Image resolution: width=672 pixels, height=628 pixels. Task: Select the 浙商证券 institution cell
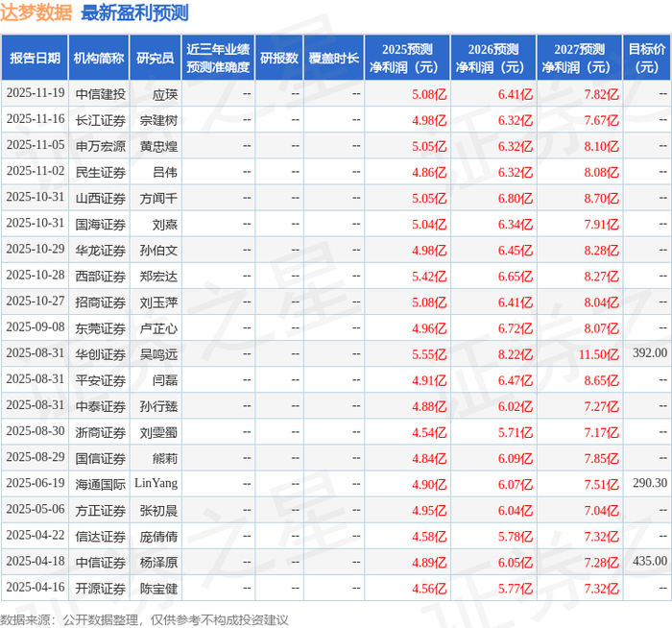pyautogui.click(x=100, y=432)
